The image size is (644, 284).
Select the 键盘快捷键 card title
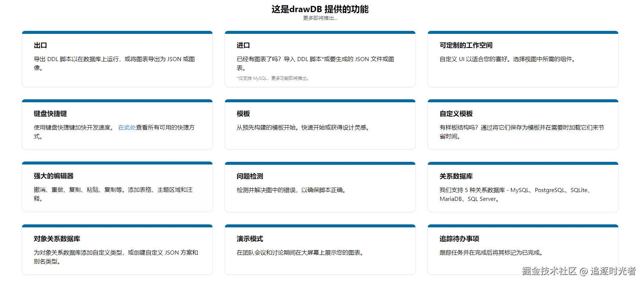coord(50,114)
